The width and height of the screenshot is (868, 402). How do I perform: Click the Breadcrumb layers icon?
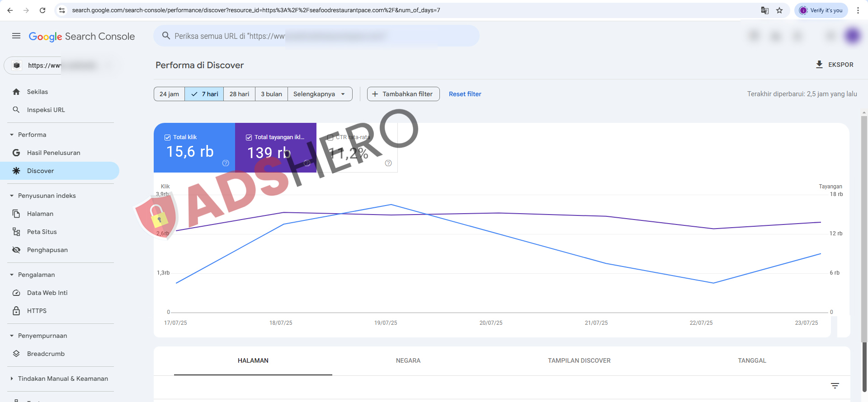click(16, 354)
